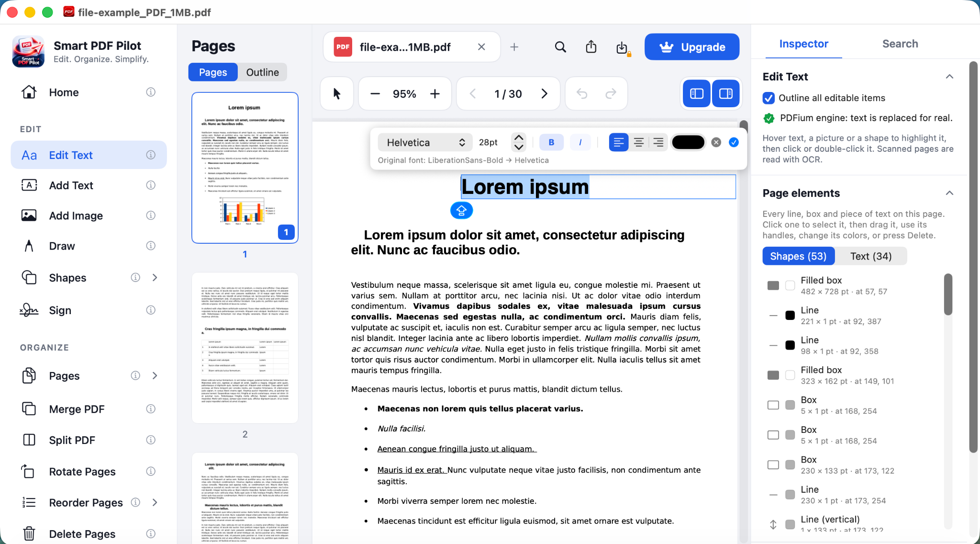Image resolution: width=980 pixels, height=544 pixels.
Task: Zoom out with the minus button
Action: [x=375, y=94]
